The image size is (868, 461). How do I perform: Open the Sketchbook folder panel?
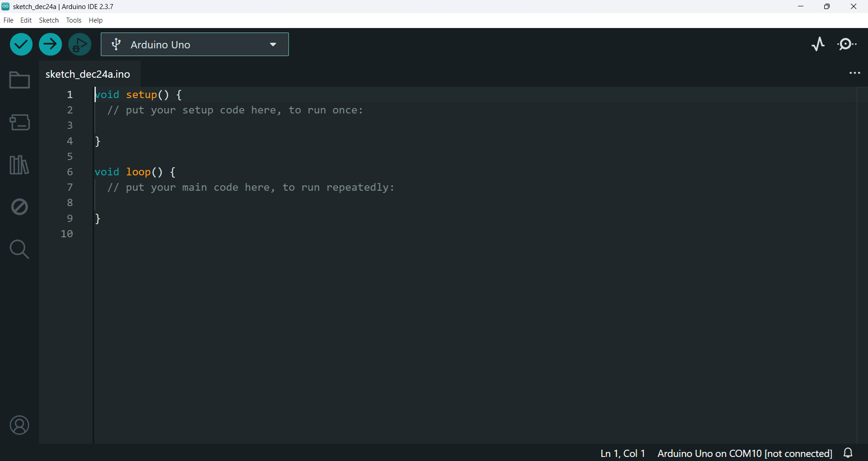click(x=19, y=80)
